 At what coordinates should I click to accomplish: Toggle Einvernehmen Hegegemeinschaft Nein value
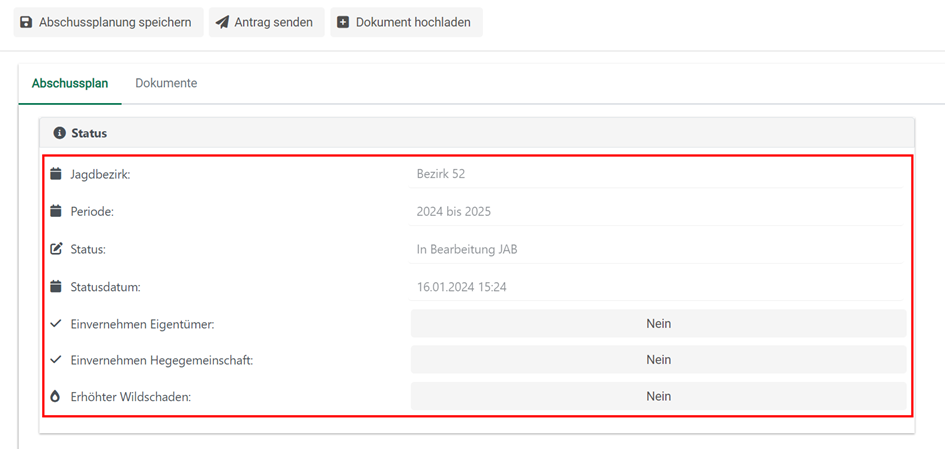(658, 360)
